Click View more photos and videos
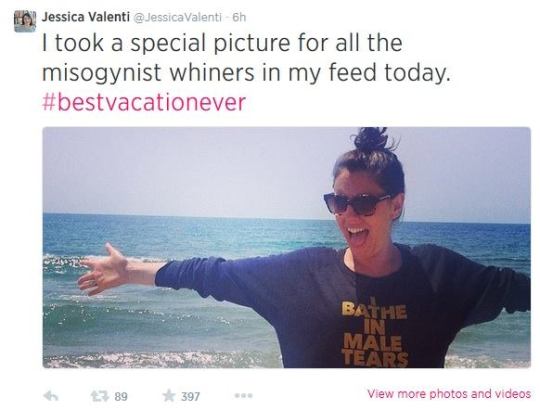 tap(449, 393)
